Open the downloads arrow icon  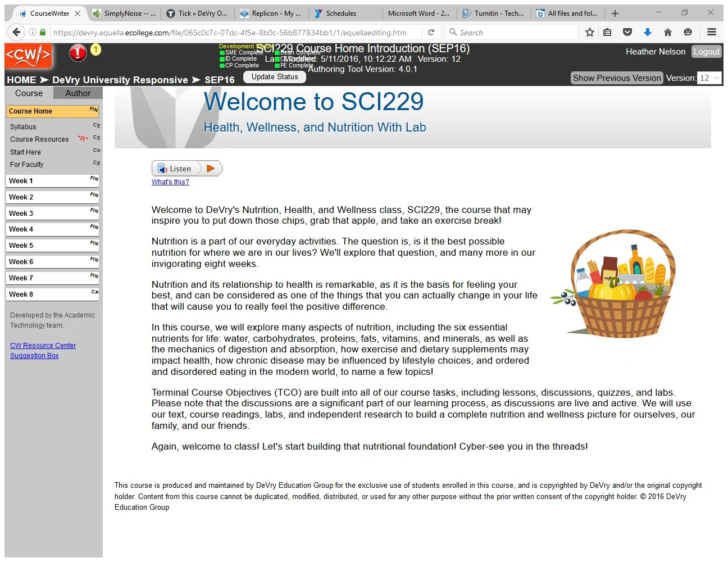click(647, 32)
